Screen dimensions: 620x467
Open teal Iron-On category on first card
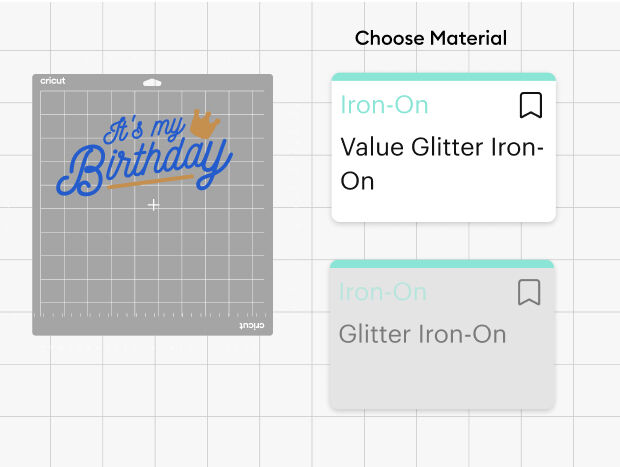[384, 105]
